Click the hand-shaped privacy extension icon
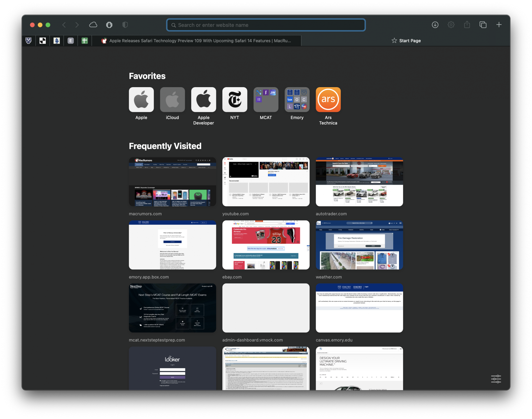 click(109, 25)
